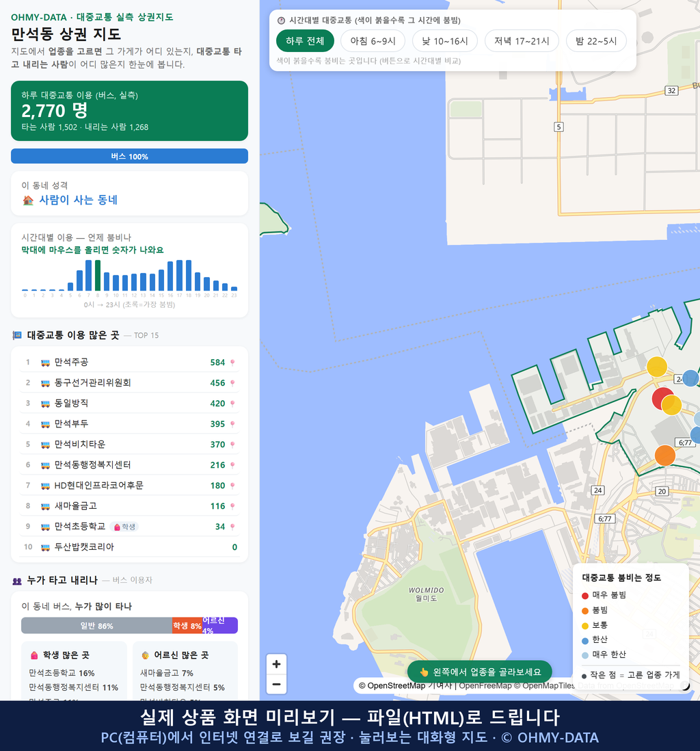700x751 pixels.
Task: Locate 만석부두 using its pin icon
Action: pyautogui.click(x=232, y=424)
